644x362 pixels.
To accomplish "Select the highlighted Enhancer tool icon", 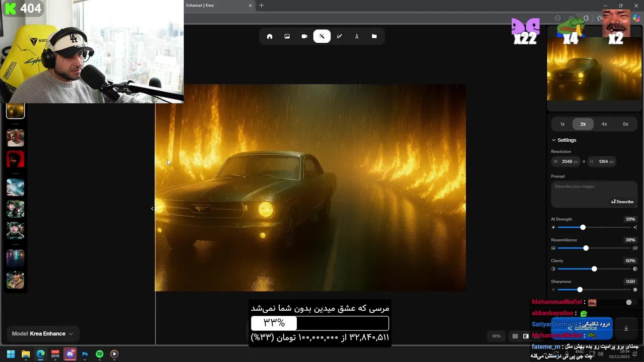I will coord(322,36).
